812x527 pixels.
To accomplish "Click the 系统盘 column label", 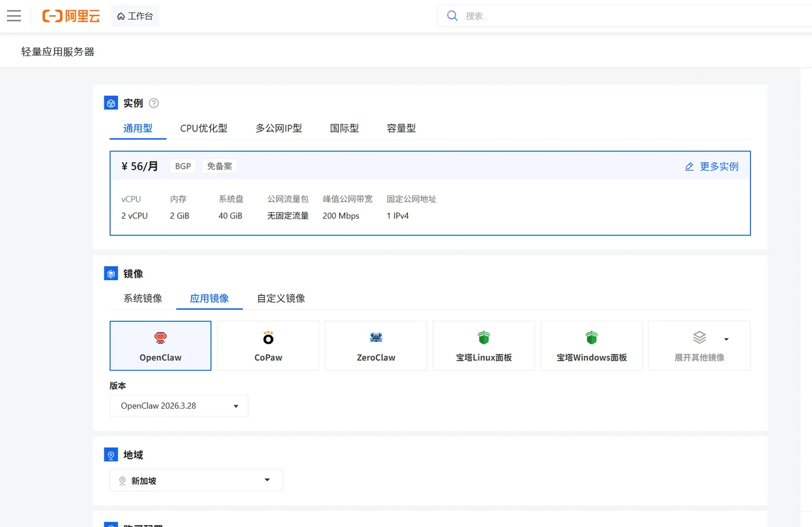I will pyautogui.click(x=231, y=199).
